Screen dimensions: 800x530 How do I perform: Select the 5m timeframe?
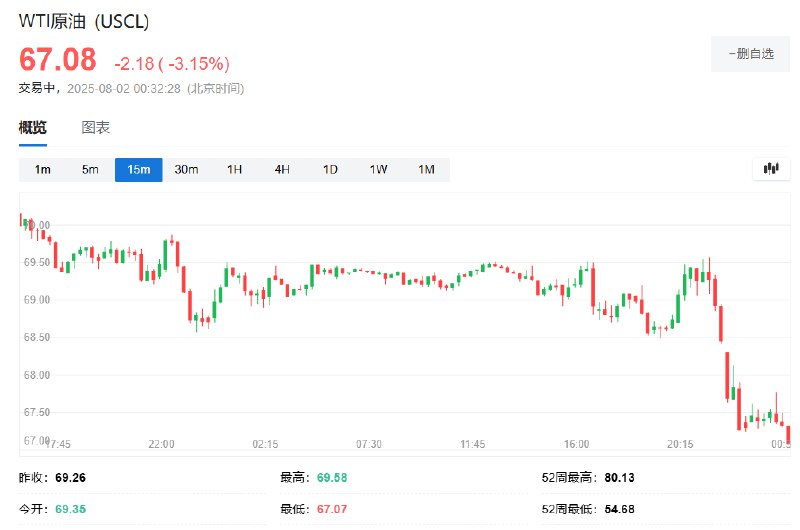[90, 169]
